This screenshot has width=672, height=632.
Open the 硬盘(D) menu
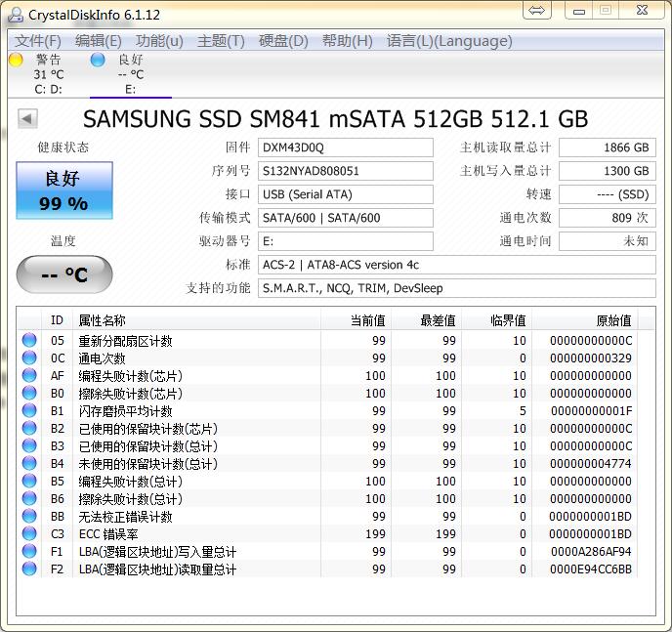(283, 41)
